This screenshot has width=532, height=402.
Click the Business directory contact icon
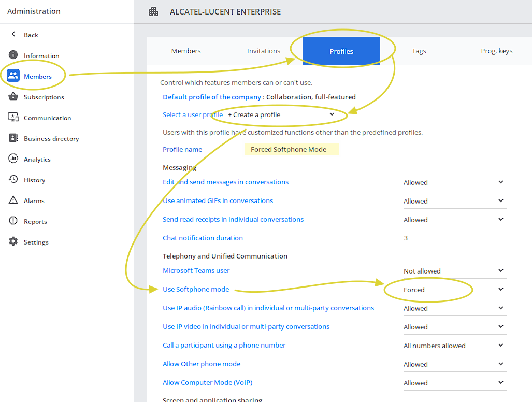click(x=13, y=138)
